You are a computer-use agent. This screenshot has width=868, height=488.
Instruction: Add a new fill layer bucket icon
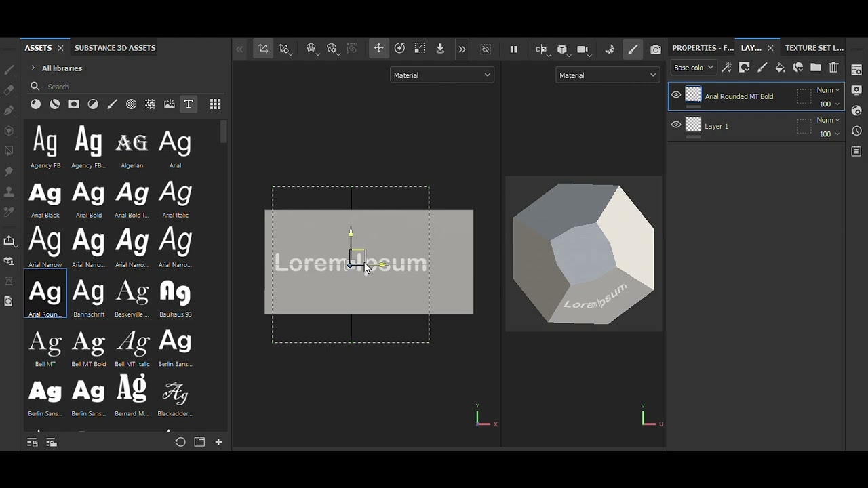point(780,68)
